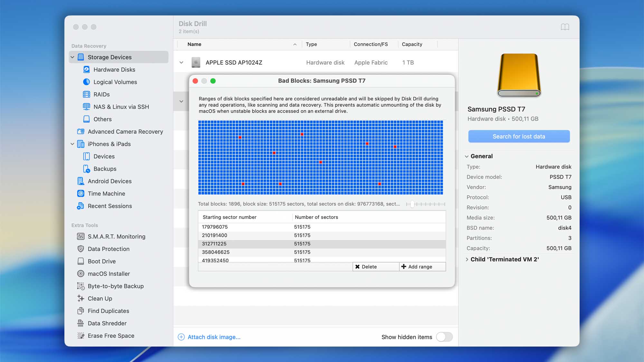The height and width of the screenshot is (362, 644).
Task: Open Hardware Disks icon in sidebar
Action: click(x=86, y=70)
